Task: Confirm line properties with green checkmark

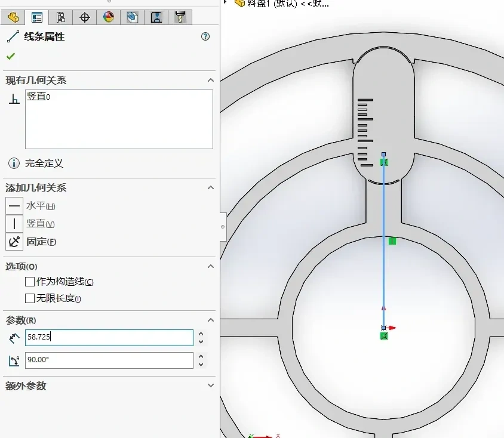Action: coord(11,56)
